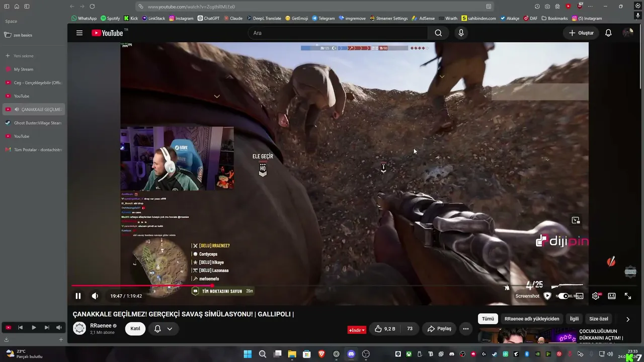Open Discord from the taskbar
Image resolution: width=644 pixels, height=362 pixels.
pyautogui.click(x=351, y=354)
